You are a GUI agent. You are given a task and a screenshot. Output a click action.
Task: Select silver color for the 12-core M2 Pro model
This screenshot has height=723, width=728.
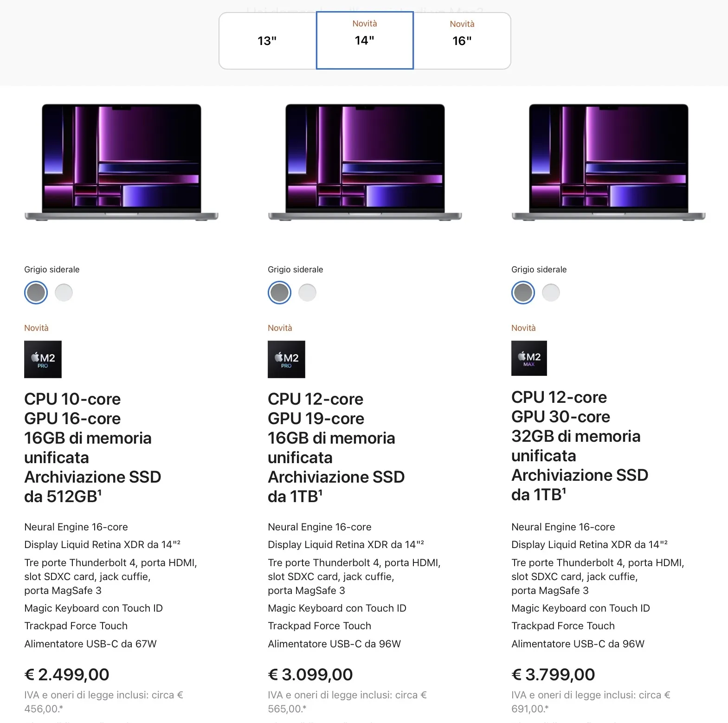coord(307,292)
